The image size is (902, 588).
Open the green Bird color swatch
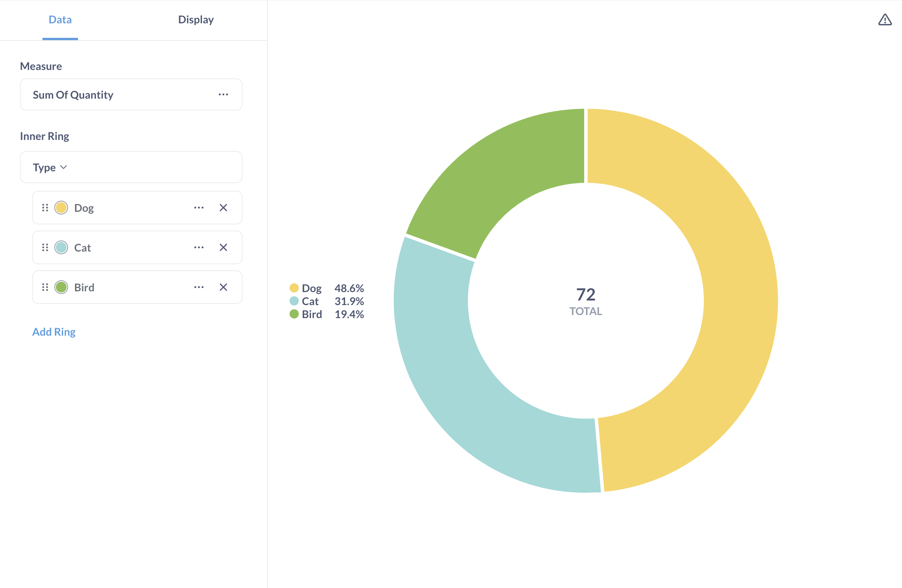click(x=61, y=287)
